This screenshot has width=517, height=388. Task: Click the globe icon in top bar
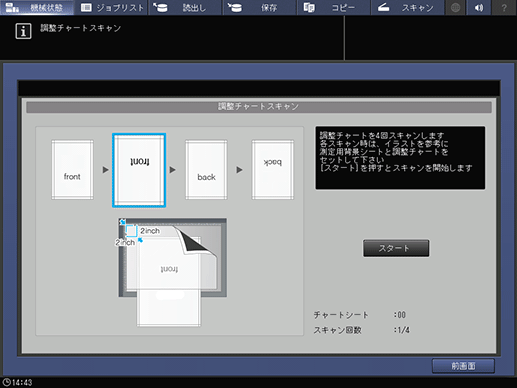click(x=455, y=7)
